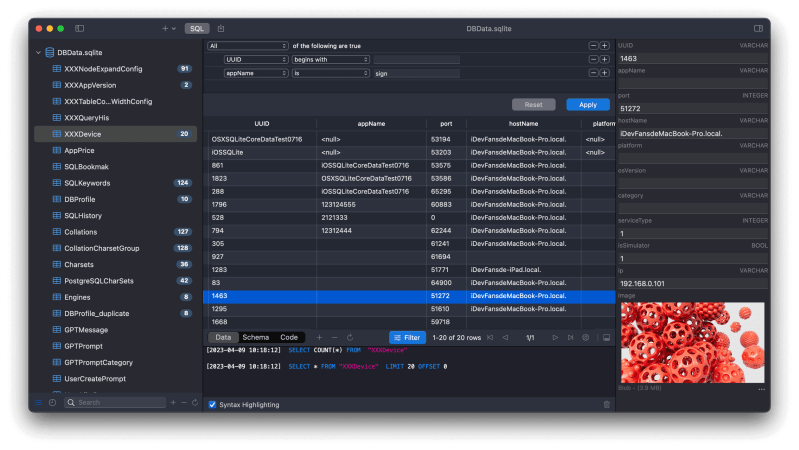Remove the UUID filter rule
The image size is (799, 450).
click(593, 60)
